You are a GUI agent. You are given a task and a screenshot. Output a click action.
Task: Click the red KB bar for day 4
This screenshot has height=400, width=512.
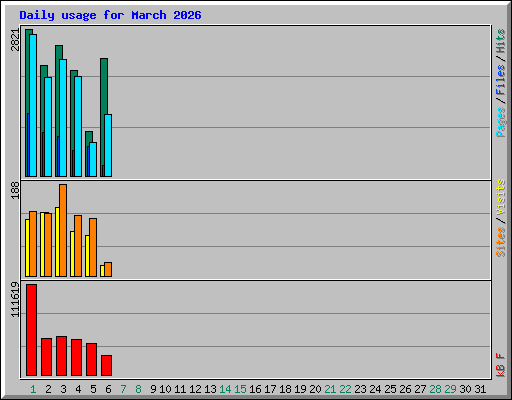click(77, 358)
